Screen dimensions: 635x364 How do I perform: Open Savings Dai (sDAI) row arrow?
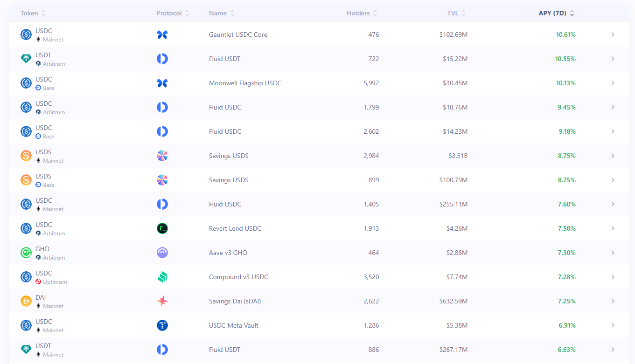click(613, 301)
